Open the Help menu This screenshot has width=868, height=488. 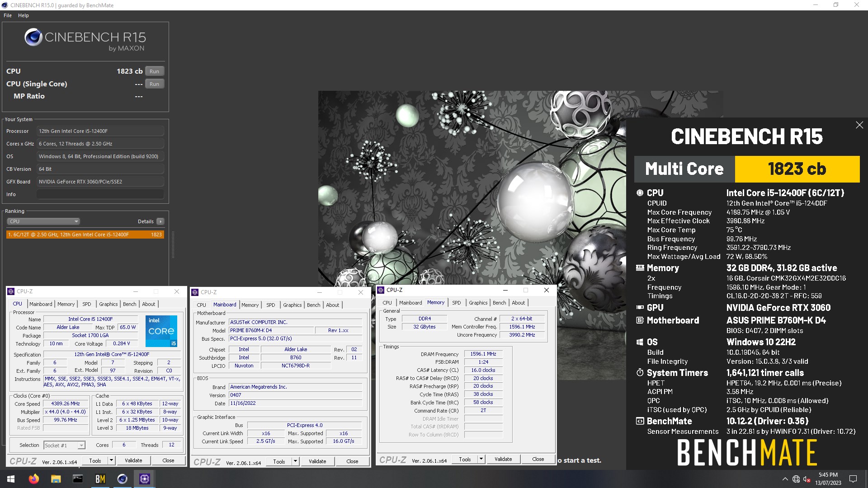pos(24,15)
